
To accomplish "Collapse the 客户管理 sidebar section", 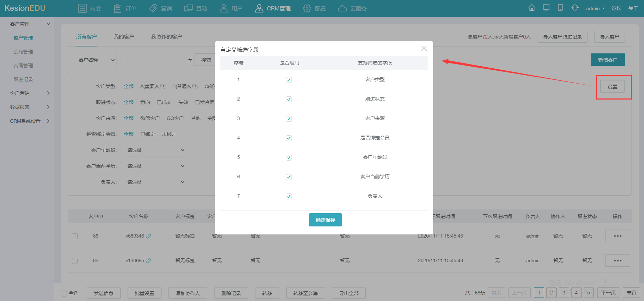I will tap(31, 24).
